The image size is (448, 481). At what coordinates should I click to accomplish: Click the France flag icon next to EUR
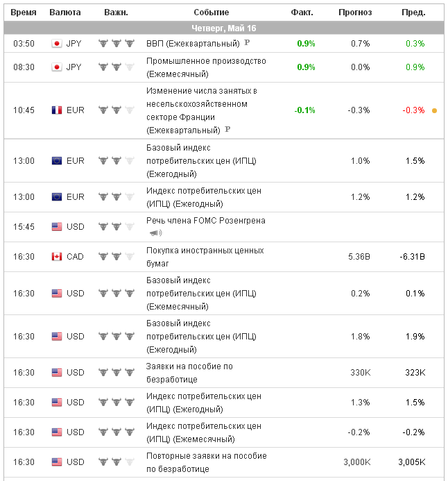[x=57, y=110]
